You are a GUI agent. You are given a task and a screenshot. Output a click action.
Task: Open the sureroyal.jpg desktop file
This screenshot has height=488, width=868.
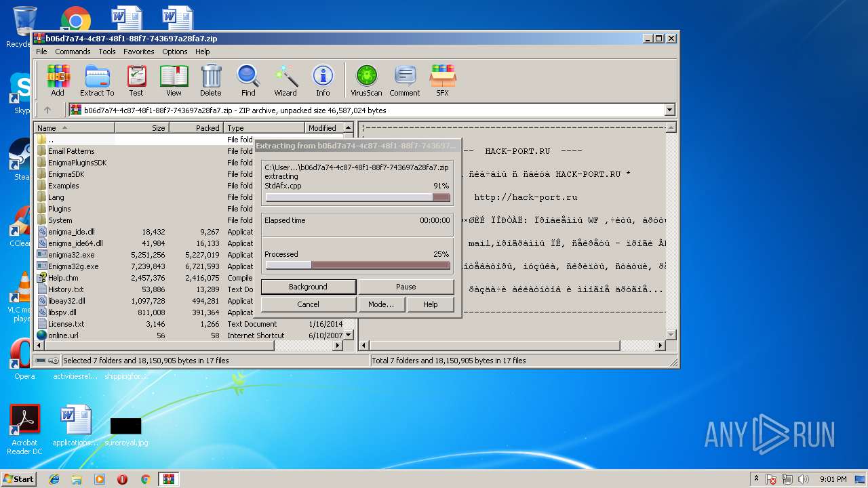coord(126,432)
